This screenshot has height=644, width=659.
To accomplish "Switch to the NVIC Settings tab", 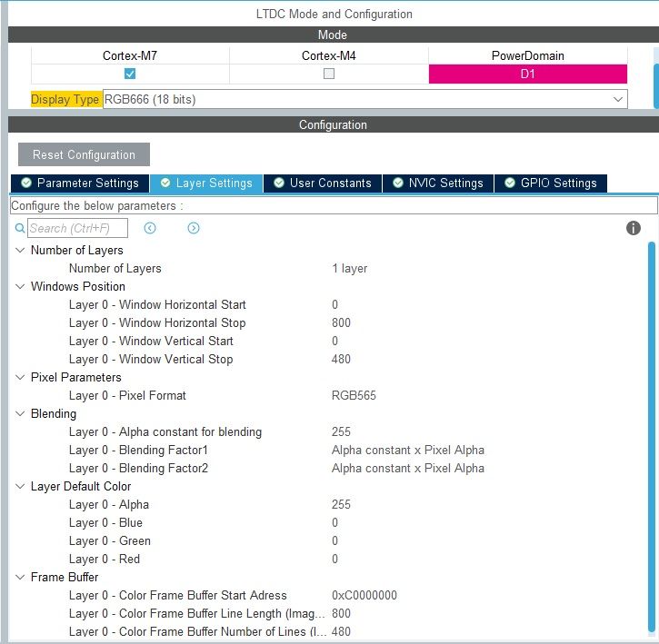I will click(x=438, y=183).
